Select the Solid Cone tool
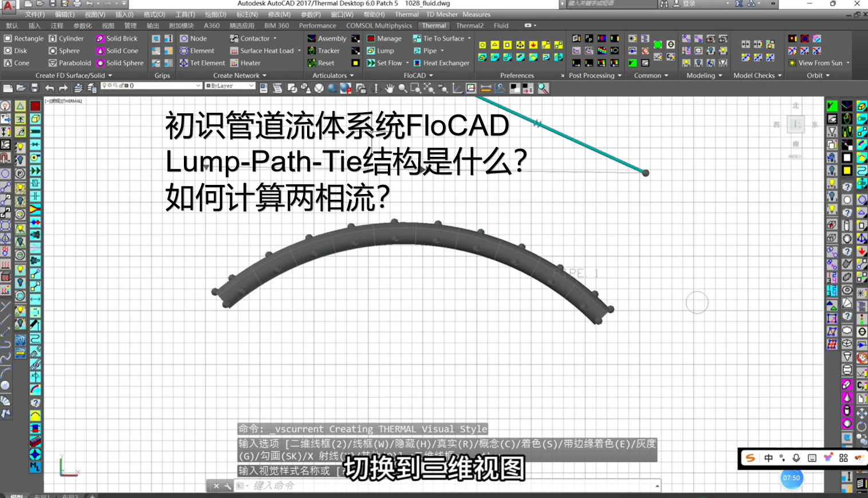The image size is (868, 498). 117,51
